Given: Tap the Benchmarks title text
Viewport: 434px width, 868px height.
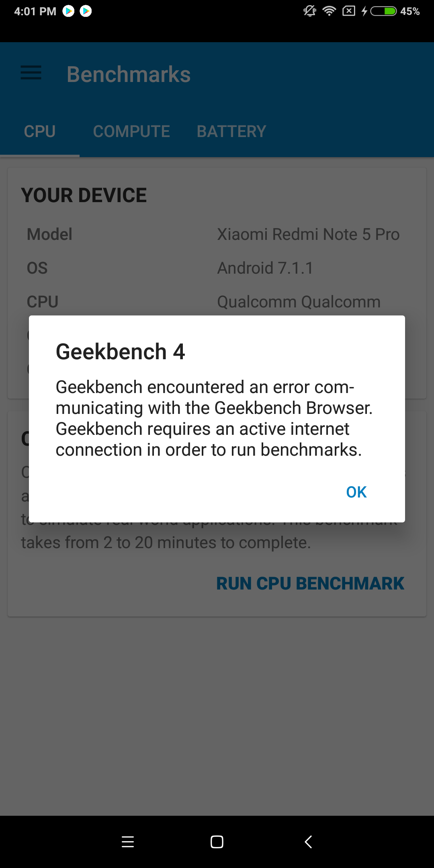Looking at the screenshot, I should pyautogui.click(x=129, y=74).
